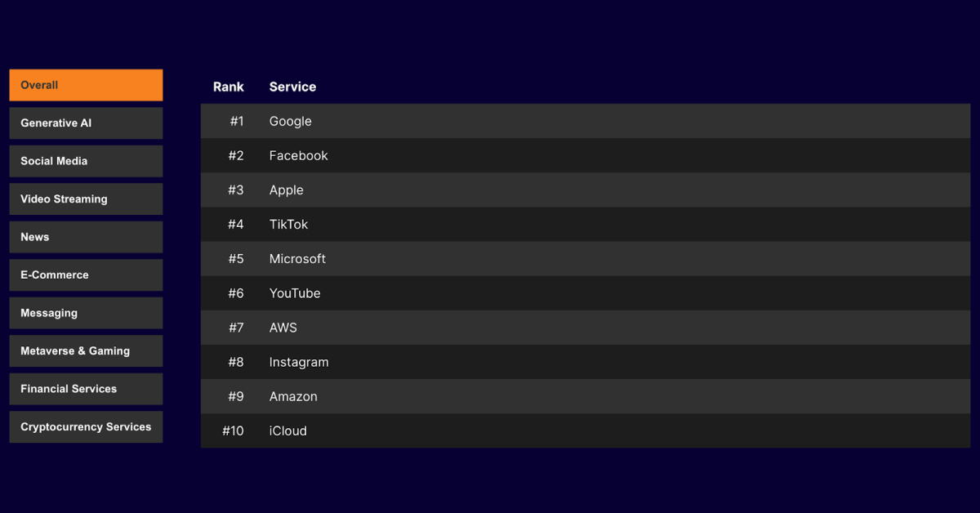Switch to the Messaging category

pyautogui.click(x=86, y=313)
